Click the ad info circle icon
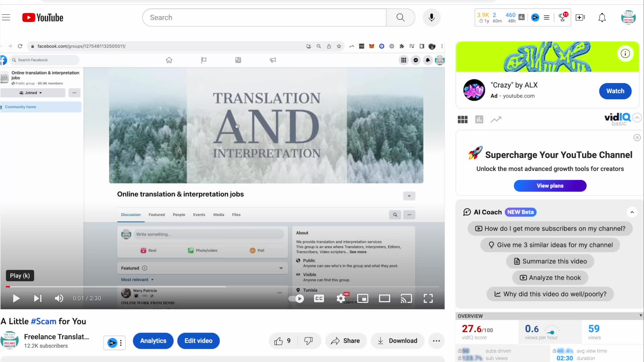The image size is (644, 362). pos(625,53)
